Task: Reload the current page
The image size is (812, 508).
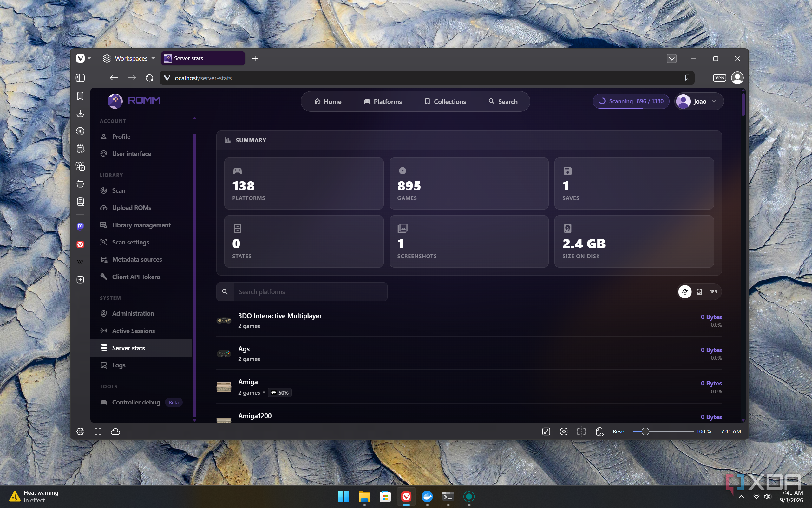Action: pos(149,78)
